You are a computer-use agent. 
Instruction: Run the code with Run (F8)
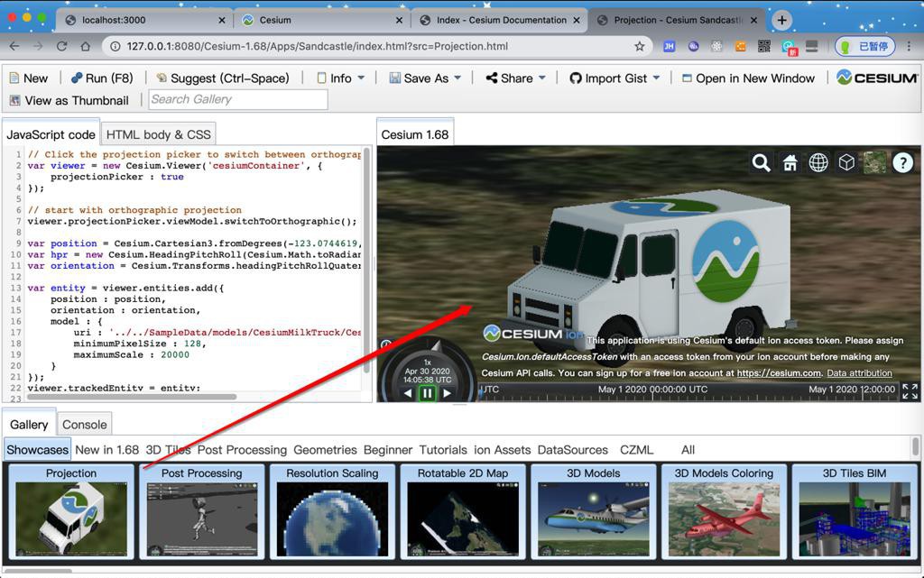pos(102,78)
